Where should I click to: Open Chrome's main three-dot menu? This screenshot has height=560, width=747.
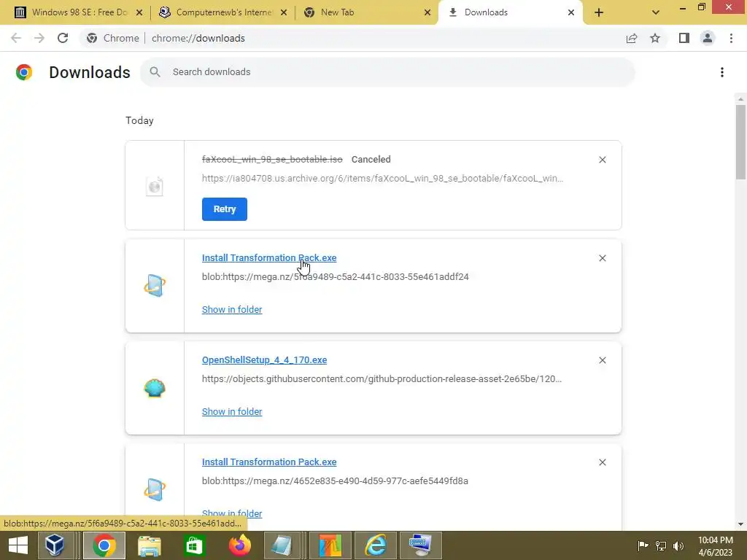pos(731,38)
